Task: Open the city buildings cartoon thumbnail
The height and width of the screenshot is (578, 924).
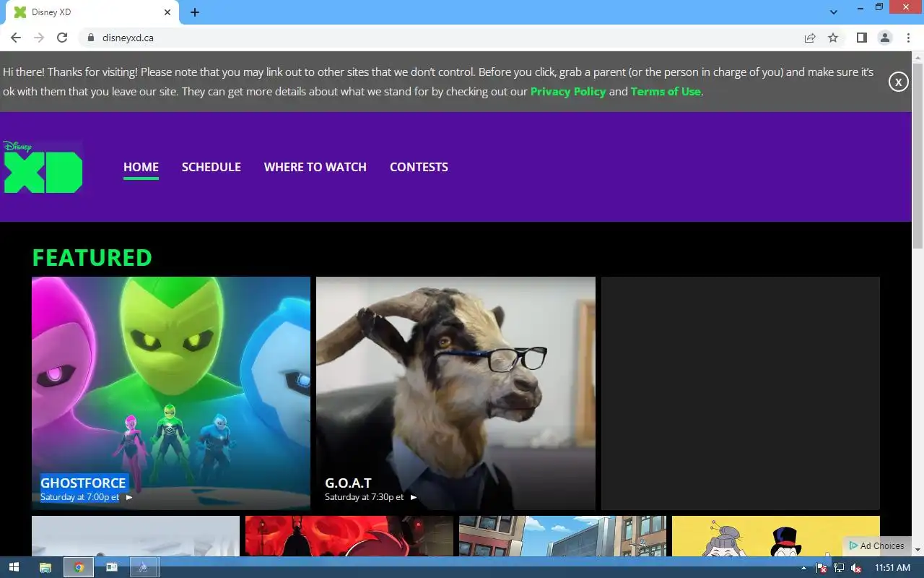Action: [563, 536]
